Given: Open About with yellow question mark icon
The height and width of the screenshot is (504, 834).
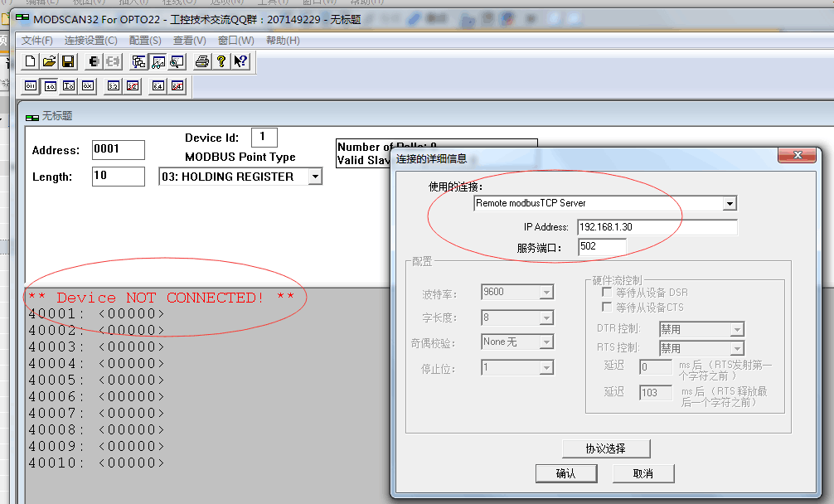Looking at the screenshot, I should pos(221,61).
